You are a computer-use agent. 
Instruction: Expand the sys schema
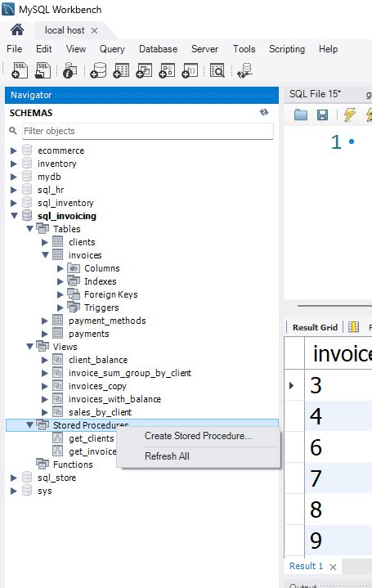(x=14, y=491)
